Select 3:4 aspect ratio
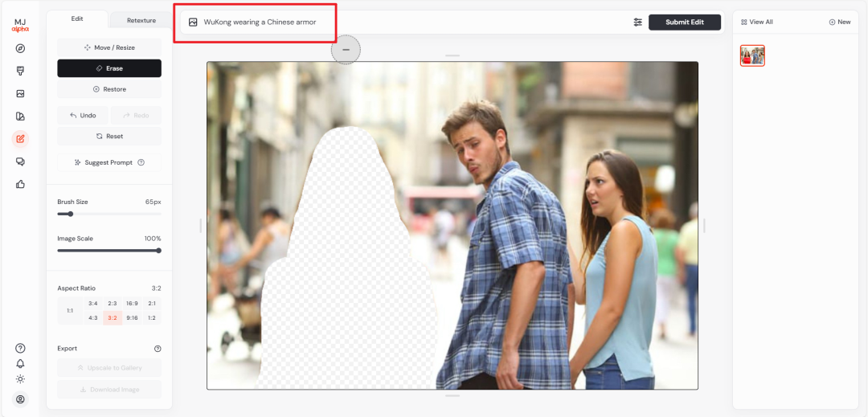 click(x=93, y=304)
